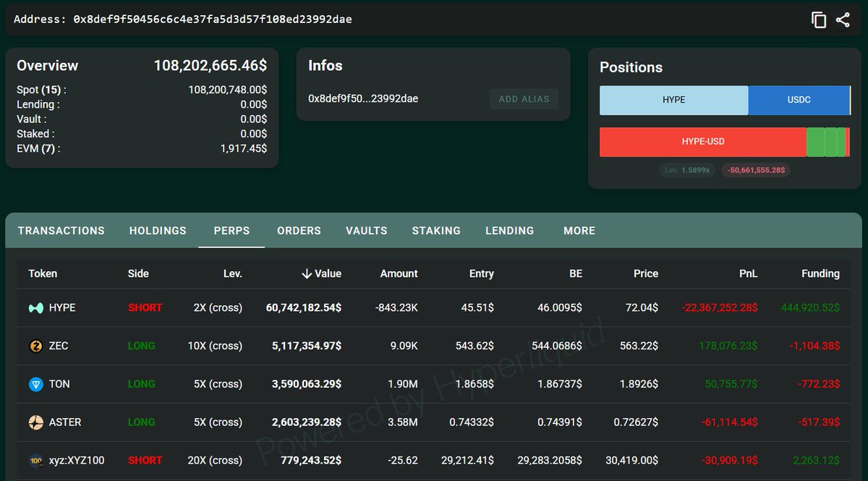Click the light blue HYPE spot bar

(x=674, y=100)
